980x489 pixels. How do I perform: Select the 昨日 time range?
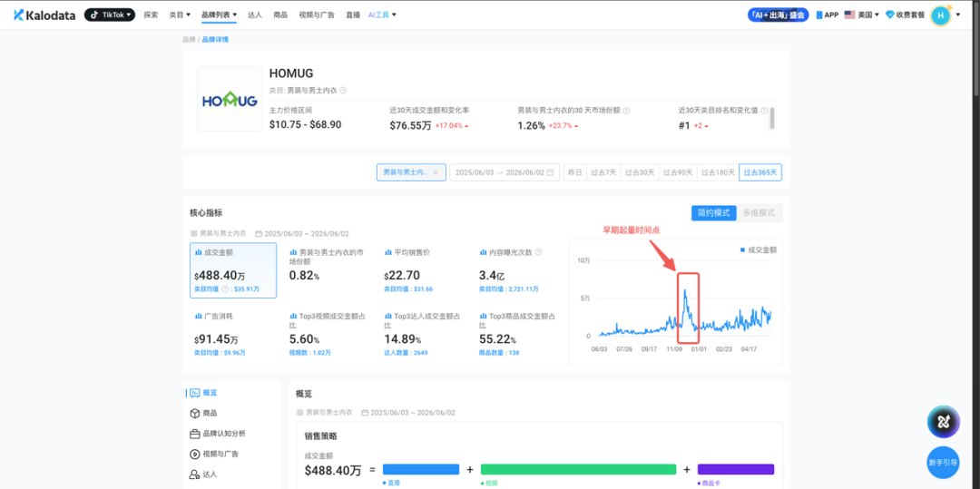point(574,172)
